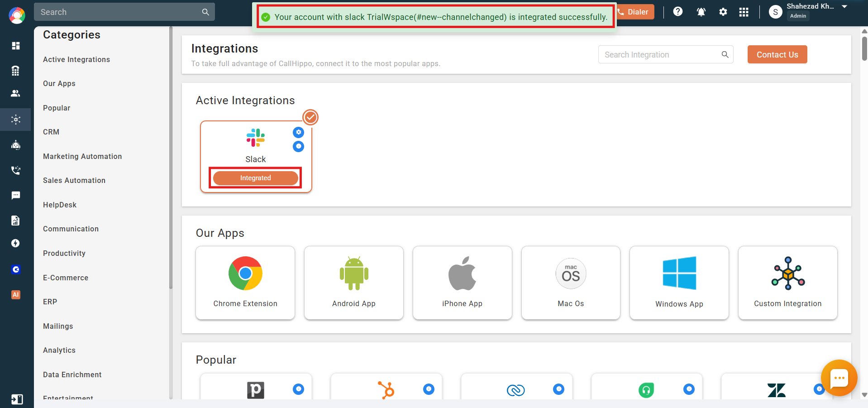Open the iPhone App card
The image size is (868, 408).
pos(462,283)
